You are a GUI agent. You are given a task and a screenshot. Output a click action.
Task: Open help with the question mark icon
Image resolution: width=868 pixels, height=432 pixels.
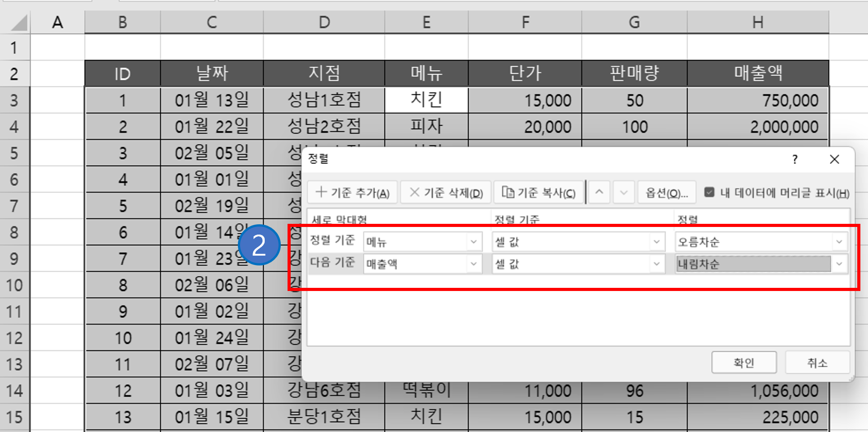[x=795, y=159]
